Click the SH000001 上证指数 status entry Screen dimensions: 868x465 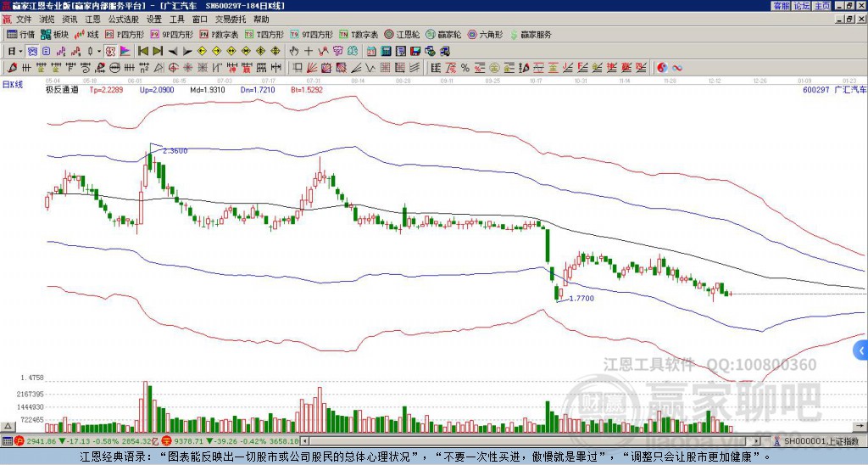[821, 441]
